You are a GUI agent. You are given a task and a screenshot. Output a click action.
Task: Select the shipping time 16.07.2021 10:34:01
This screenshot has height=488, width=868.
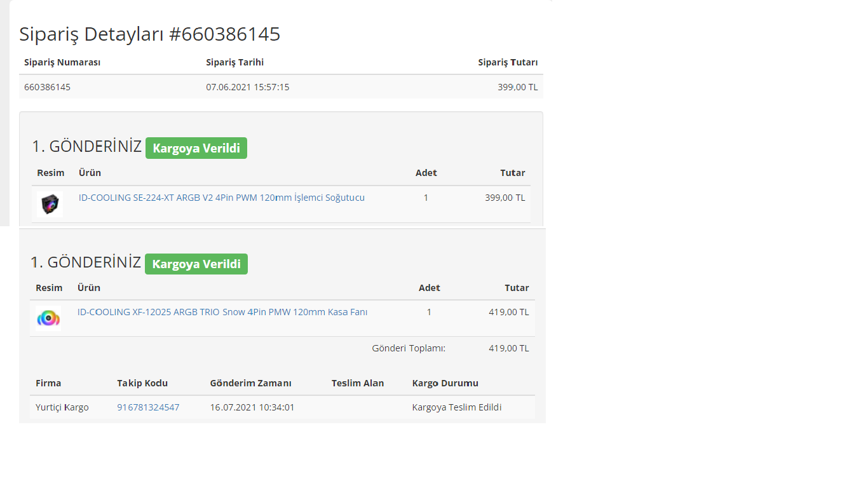(252, 407)
